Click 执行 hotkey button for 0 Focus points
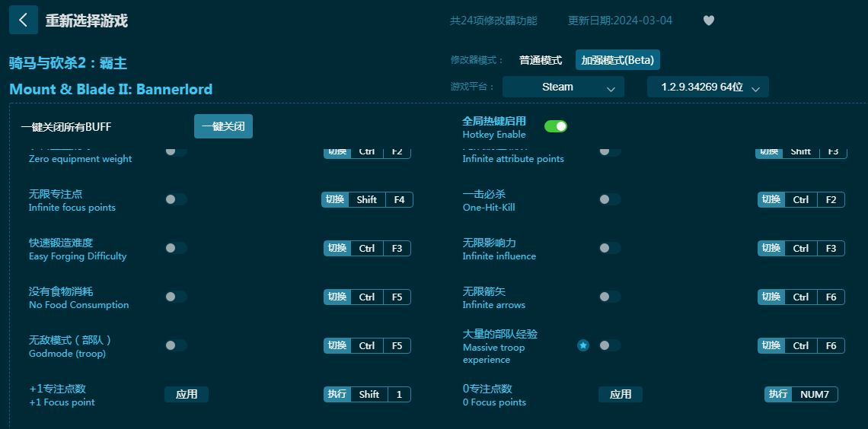 click(x=778, y=394)
